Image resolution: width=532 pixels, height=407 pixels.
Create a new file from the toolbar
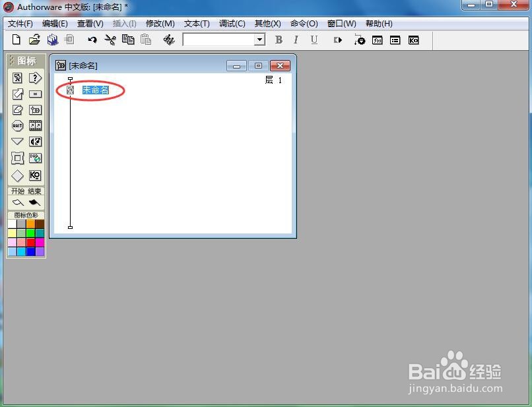[x=16, y=40]
